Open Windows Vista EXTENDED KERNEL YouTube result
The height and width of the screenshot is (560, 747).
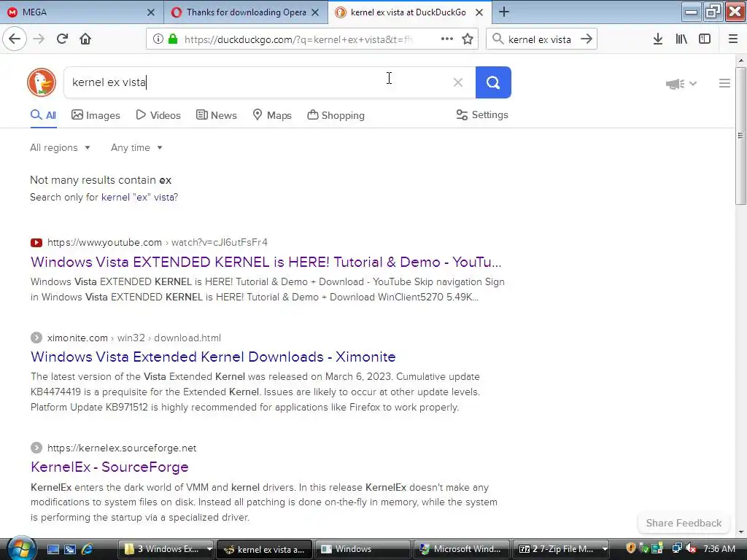point(266,262)
